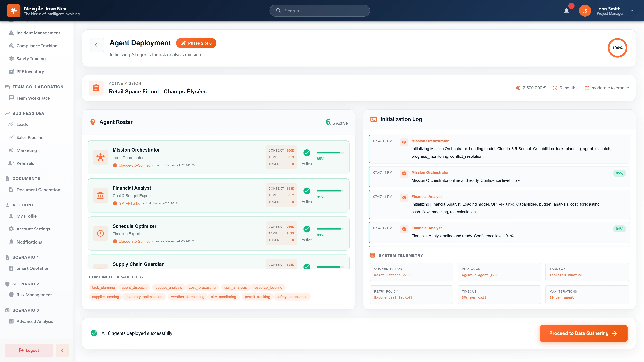Expand the John Smith account dropdown

[632, 11]
